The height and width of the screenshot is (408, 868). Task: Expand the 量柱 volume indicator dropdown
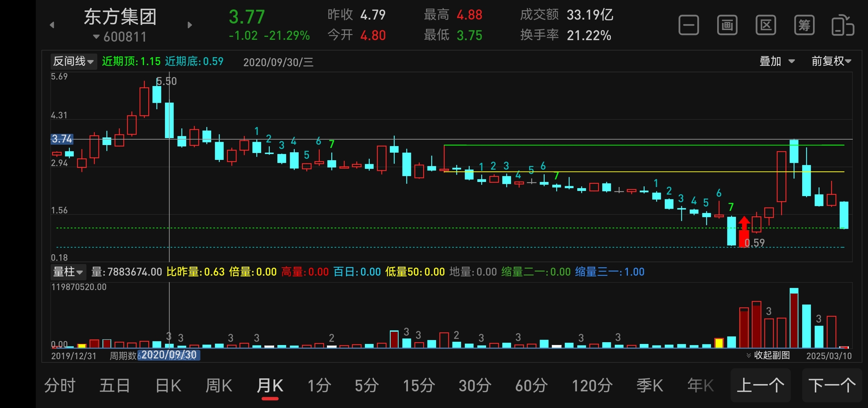point(68,272)
